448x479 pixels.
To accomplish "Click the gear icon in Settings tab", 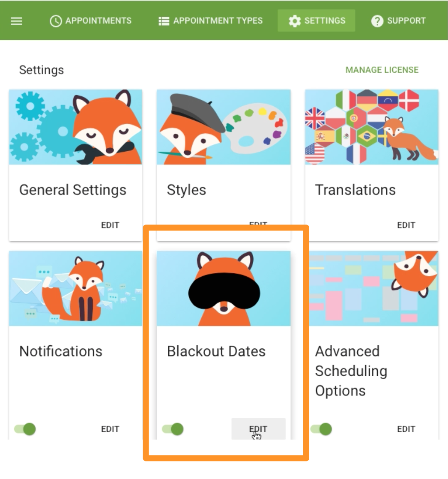I will [x=295, y=21].
